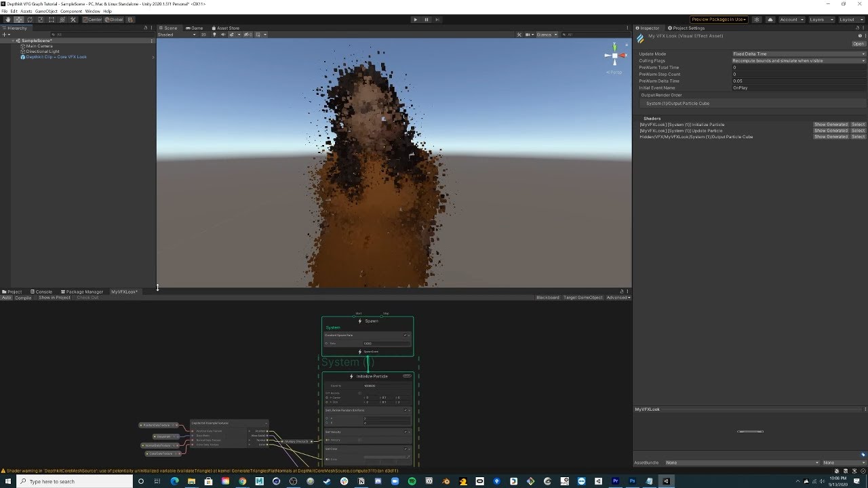Click the Open button in Inspector

858,44
